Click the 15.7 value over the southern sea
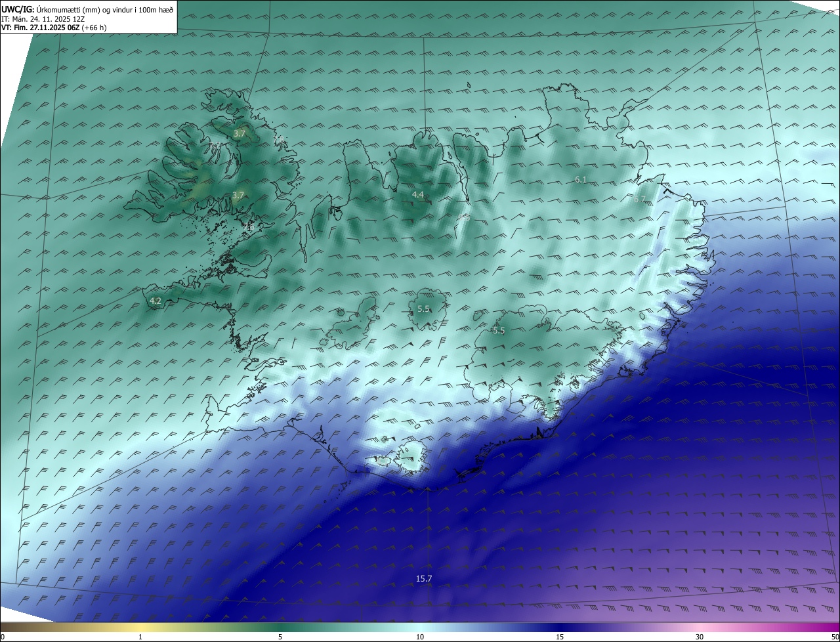Image resolution: width=840 pixels, height=642 pixels. 424,578
